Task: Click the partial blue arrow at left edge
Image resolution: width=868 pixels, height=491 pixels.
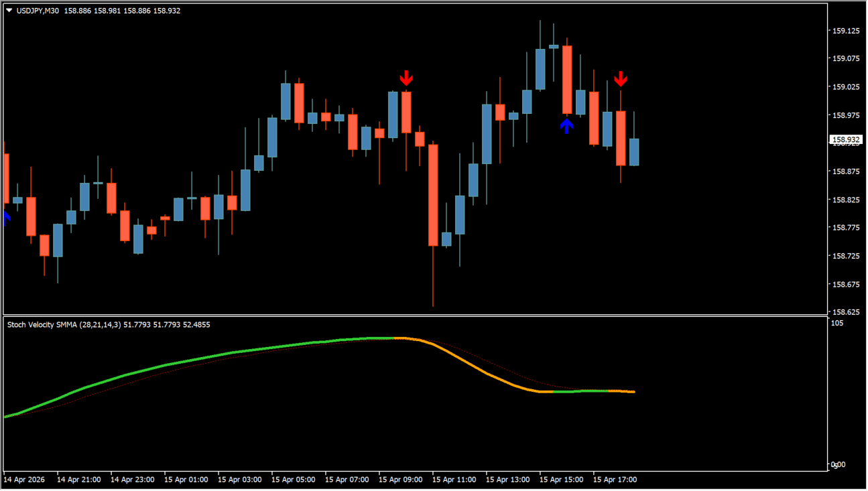Action: [7, 218]
